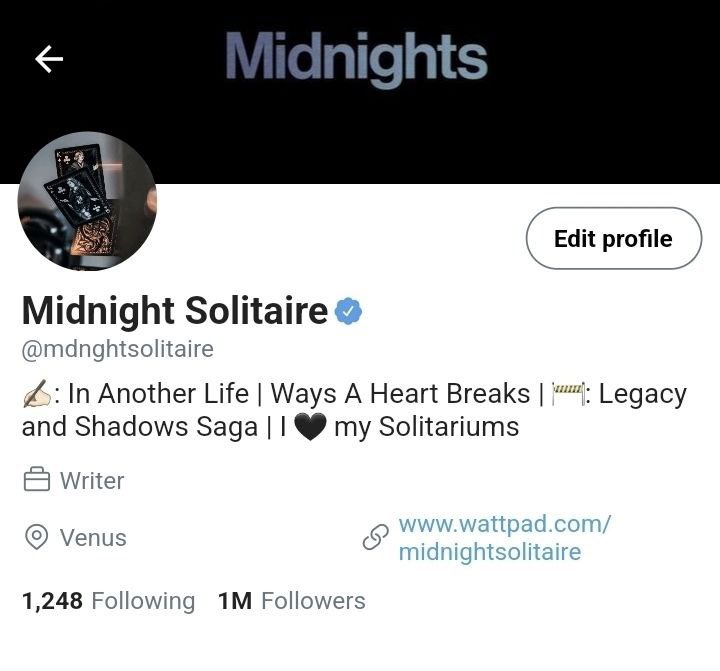Click the @mdnghtsolitaire handle
This screenshot has height=671, width=720.
[x=118, y=349]
